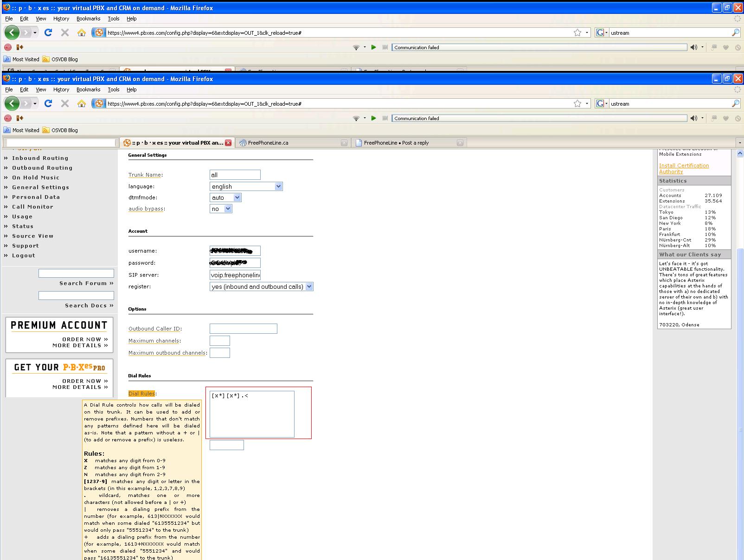Click Back arrow in background Firefox window

(12, 32)
